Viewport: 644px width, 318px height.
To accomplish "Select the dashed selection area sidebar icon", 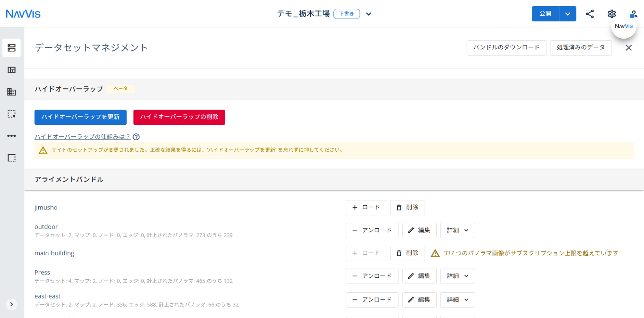I will [x=12, y=114].
